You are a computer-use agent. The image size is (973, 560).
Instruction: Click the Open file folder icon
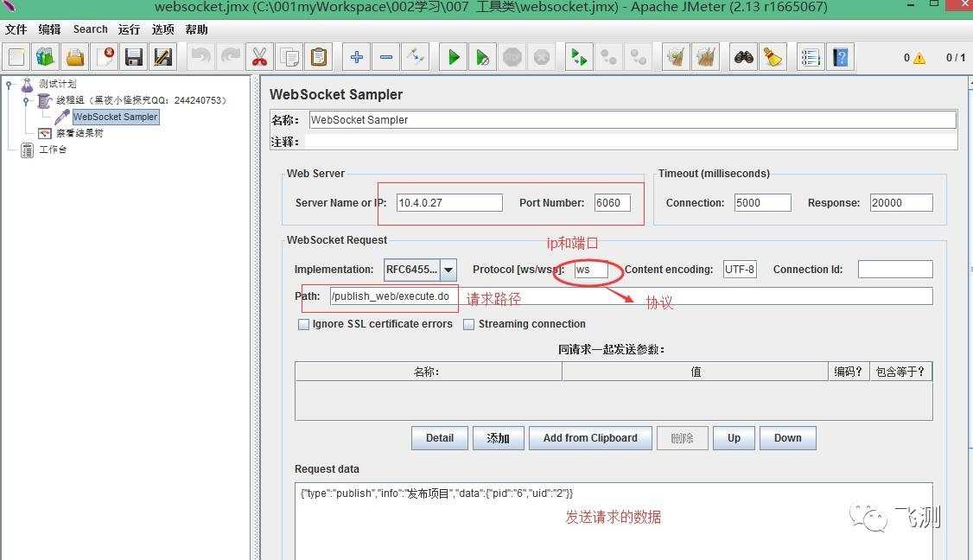75,58
